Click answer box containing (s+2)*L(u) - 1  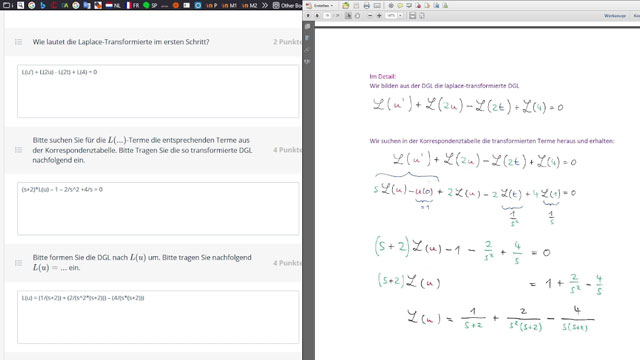158,209
